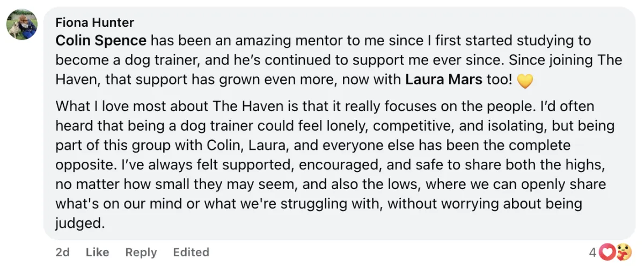Like Fiona Hunter's comment
This screenshot has width=644, height=266.
[x=97, y=252]
